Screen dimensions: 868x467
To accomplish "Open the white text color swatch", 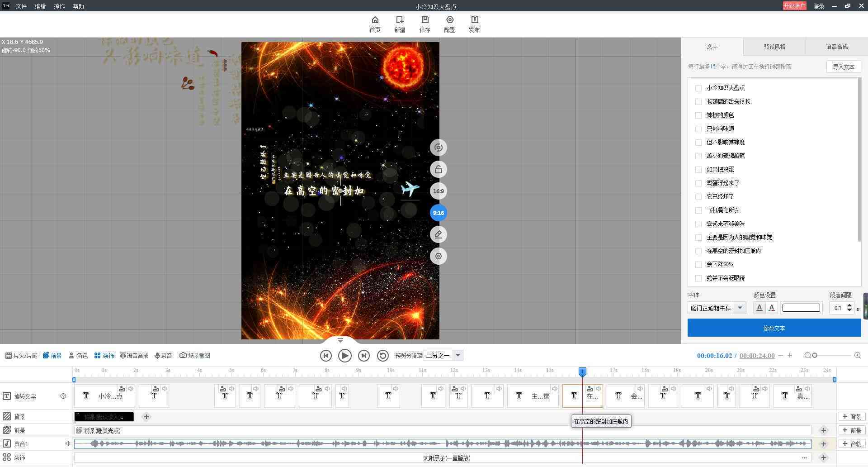I will click(801, 308).
